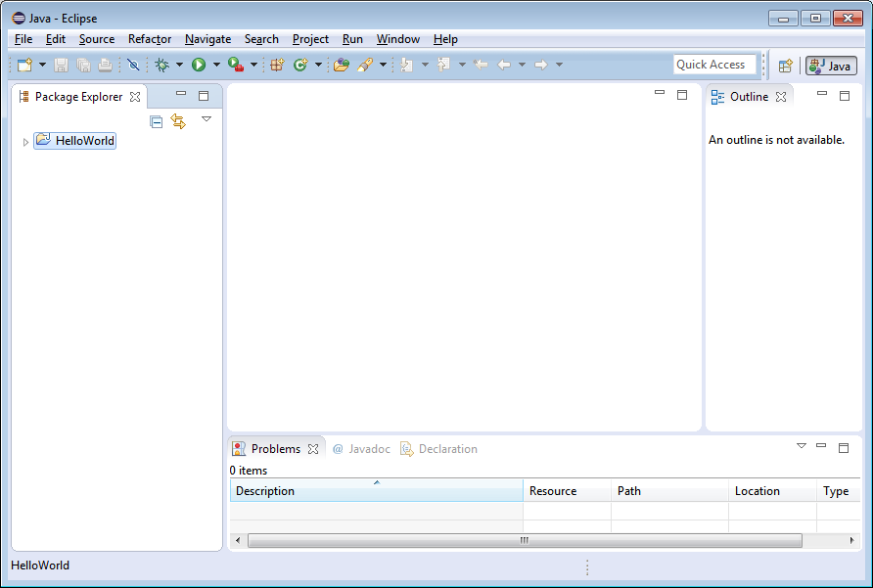Viewport: 873px width, 588px height.
Task: Click the New Java Package icon
Action: pos(277,66)
